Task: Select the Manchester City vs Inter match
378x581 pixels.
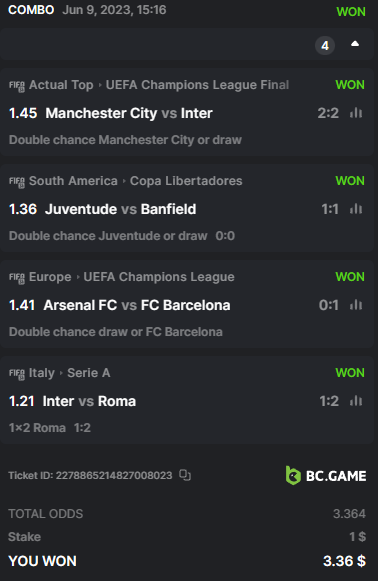Action: tap(129, 113)
